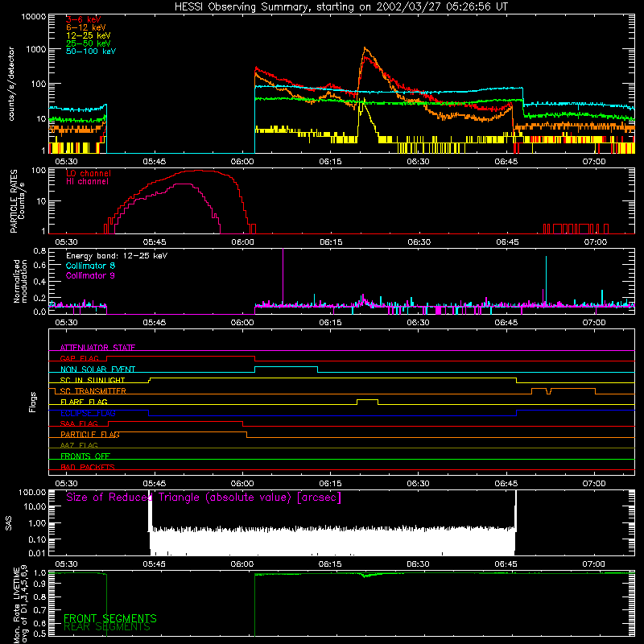
Task: Click the 100.00 tick on SAS axis
Action: 32,493
